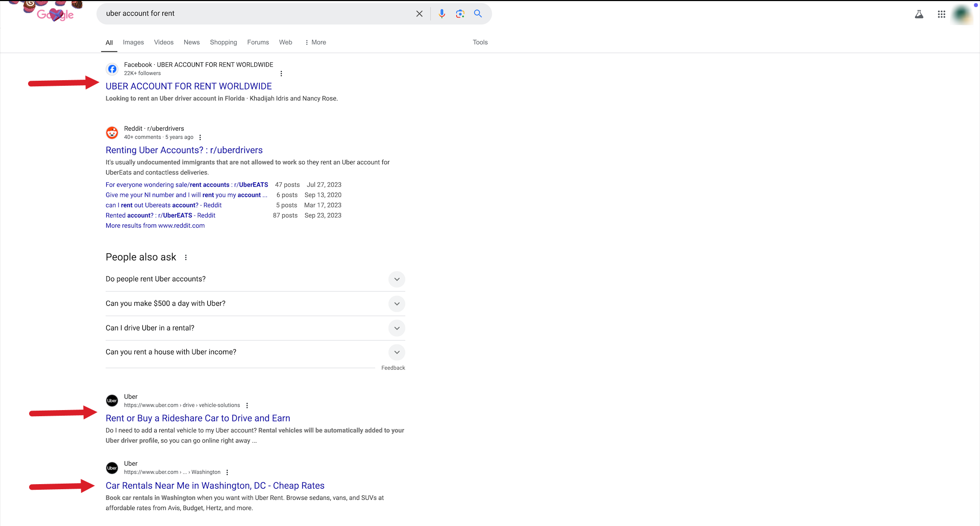Open Google Lens image search
The width and height of the screenshot is (980, 526).
click(x=460, y=14)
